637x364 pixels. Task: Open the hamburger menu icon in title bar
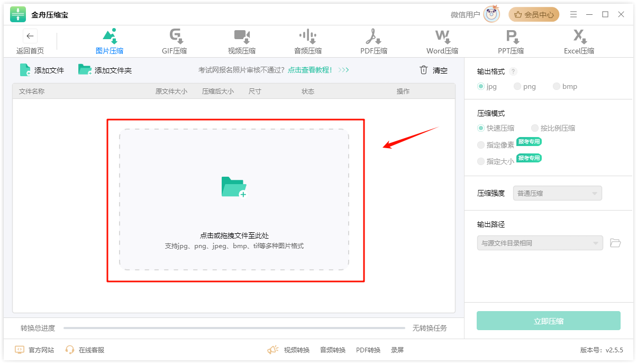click(x=574, y=14)
